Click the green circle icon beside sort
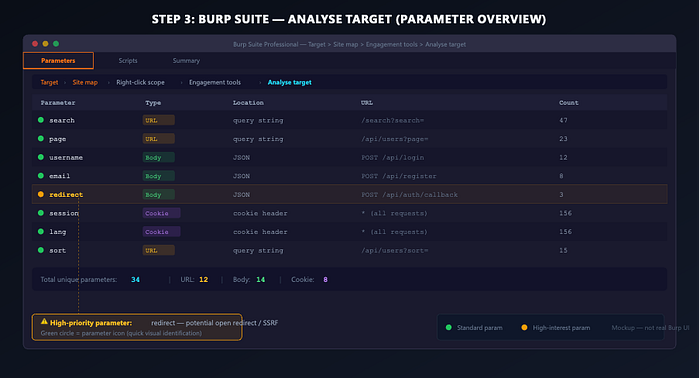 coord(41,250)
